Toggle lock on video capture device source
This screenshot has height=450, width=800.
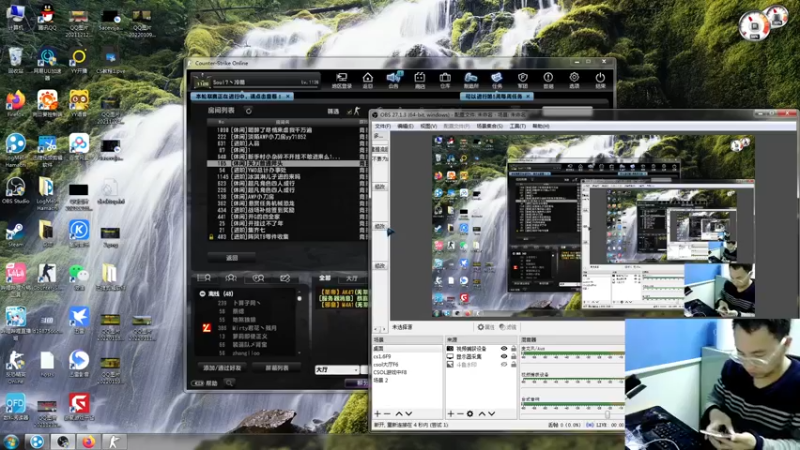tap(514, 349)
